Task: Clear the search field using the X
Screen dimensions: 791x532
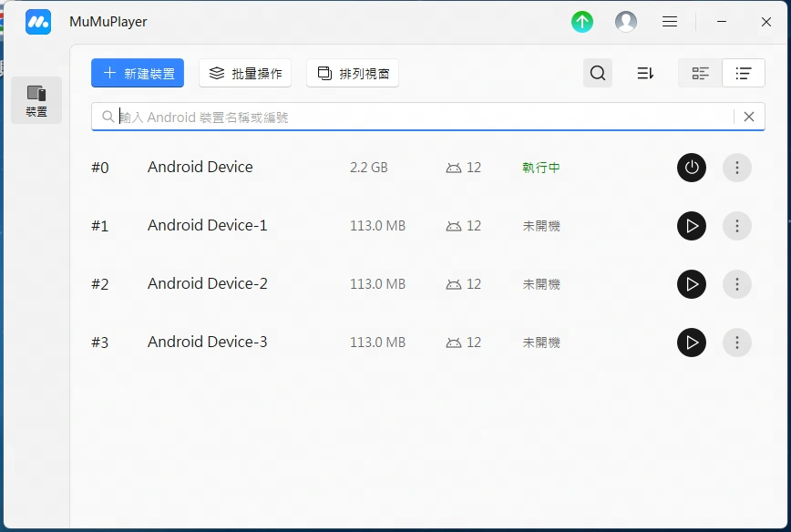Action: point(750,117)
